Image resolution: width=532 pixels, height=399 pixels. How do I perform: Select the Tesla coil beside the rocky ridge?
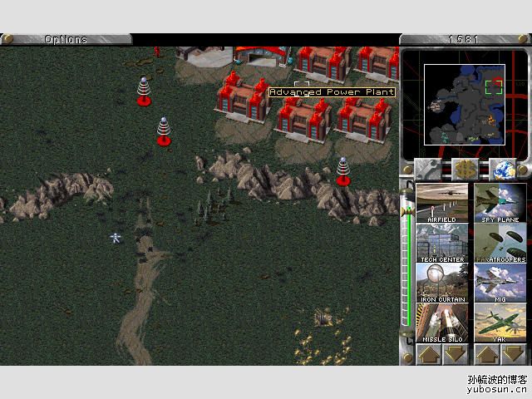tap(343, 171)
